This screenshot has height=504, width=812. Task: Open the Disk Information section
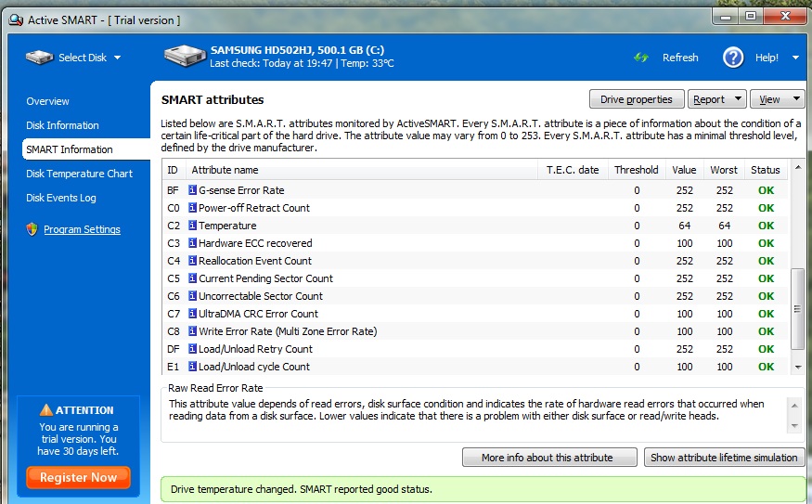pos(62,125)
